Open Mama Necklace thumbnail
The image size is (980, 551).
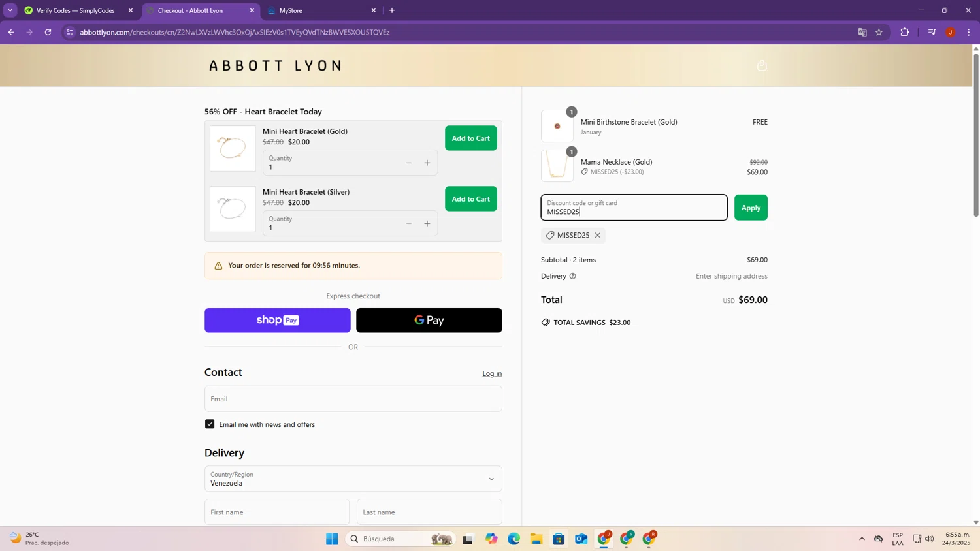[x=557, y=166]
